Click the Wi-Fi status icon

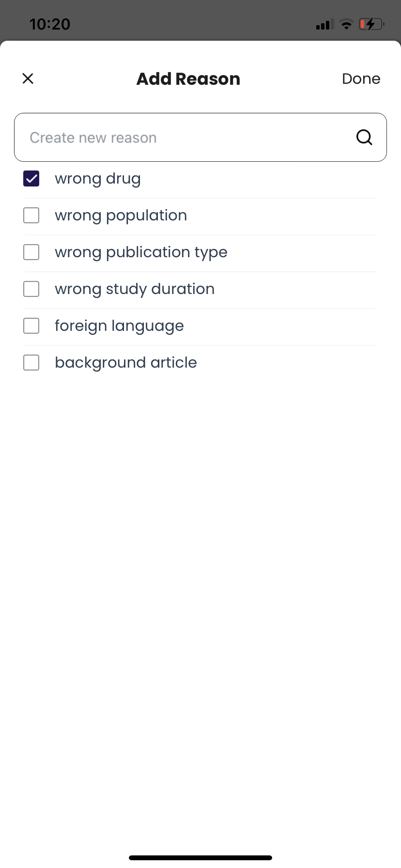(x=346, y=24)
